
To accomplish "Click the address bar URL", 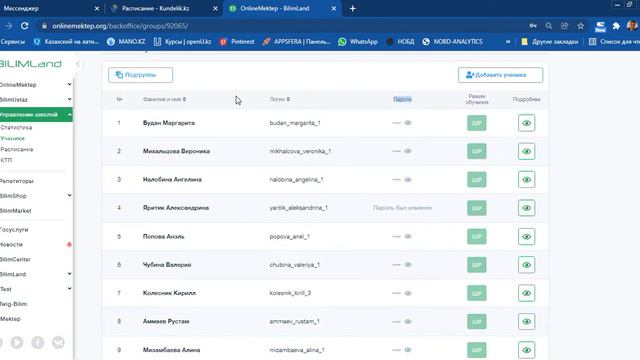I will (x=120, y=26).
